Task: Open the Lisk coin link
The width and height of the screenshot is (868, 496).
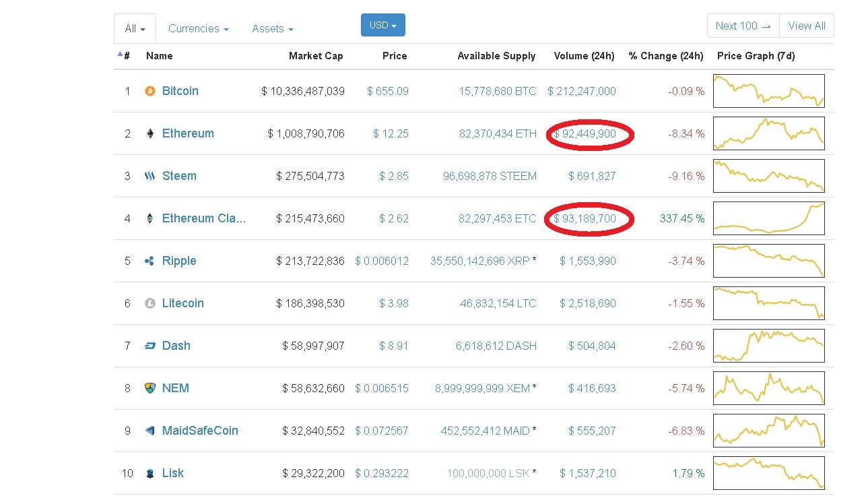Action: click(x=173, y=473)
